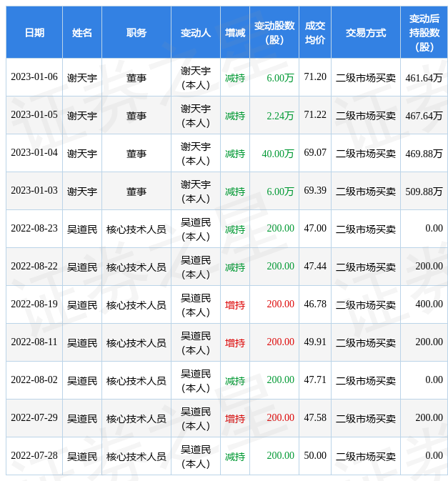Click 减持 in the 2022-07-28 row
Image resolution: width=448 pixels, height=481 pixels.
(235, 457)
